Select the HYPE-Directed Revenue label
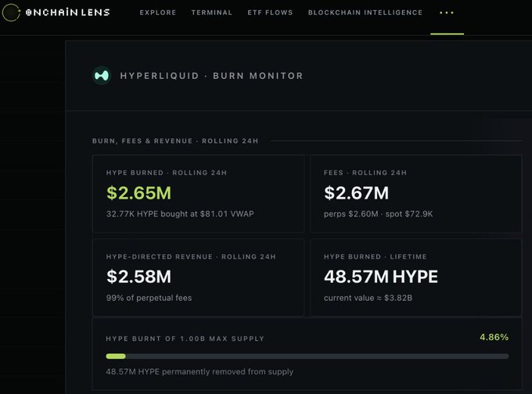532x394 pixels. click(x=191, y=256)
